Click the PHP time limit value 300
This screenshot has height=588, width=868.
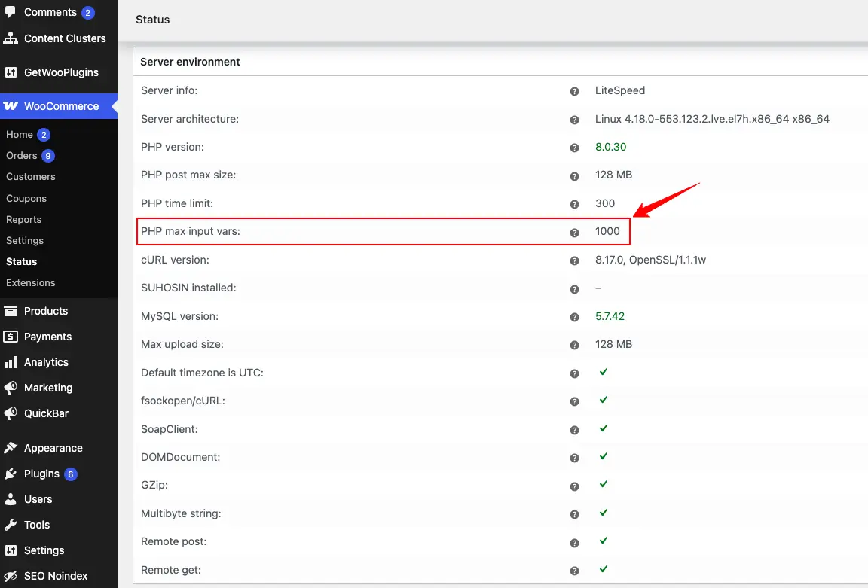[605, 203]
